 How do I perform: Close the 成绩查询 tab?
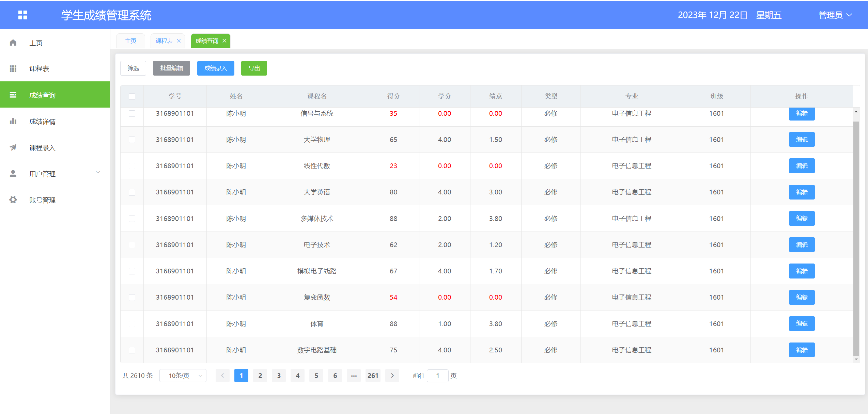pos(224,41)
